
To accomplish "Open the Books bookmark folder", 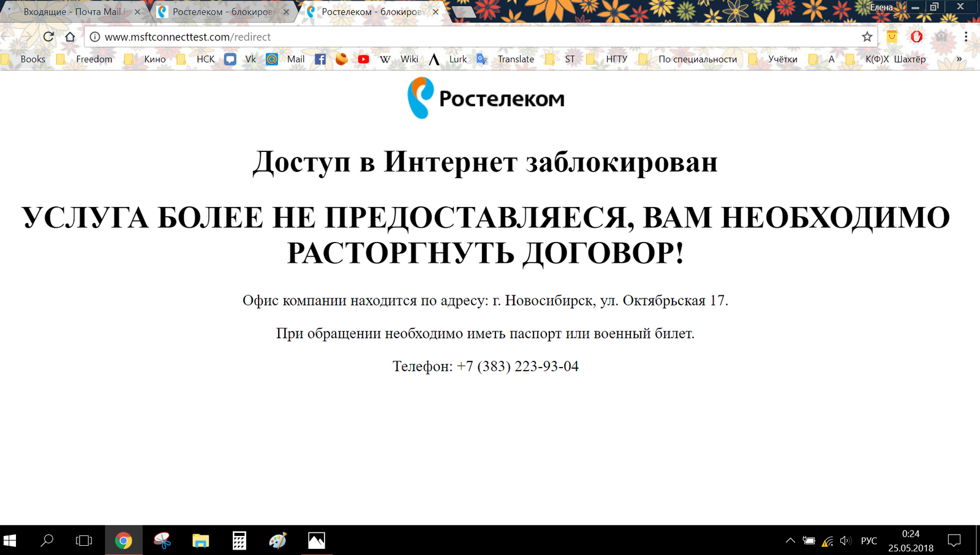I will pyautogui.click(x=23, y=59).
